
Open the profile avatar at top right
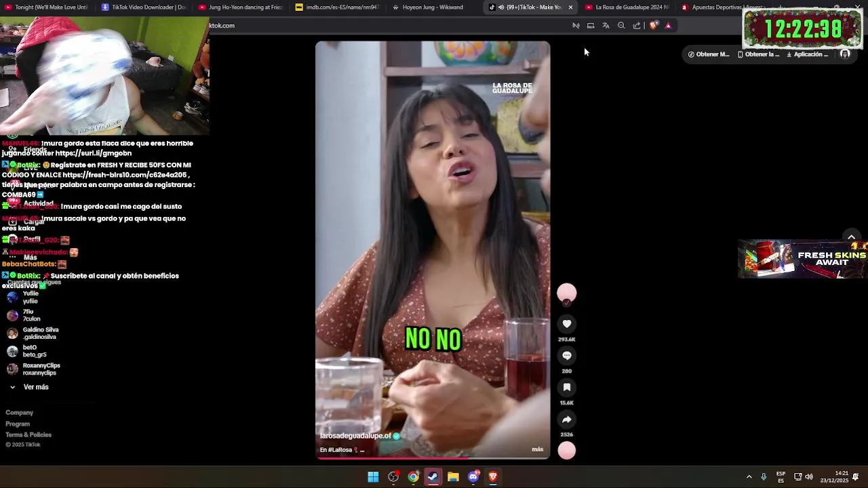[845, 54]
